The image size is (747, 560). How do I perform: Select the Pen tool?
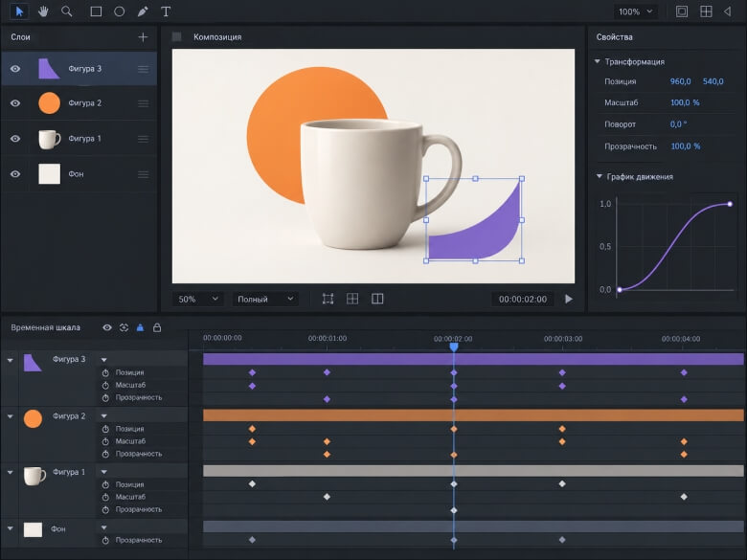tap(143, 11)
